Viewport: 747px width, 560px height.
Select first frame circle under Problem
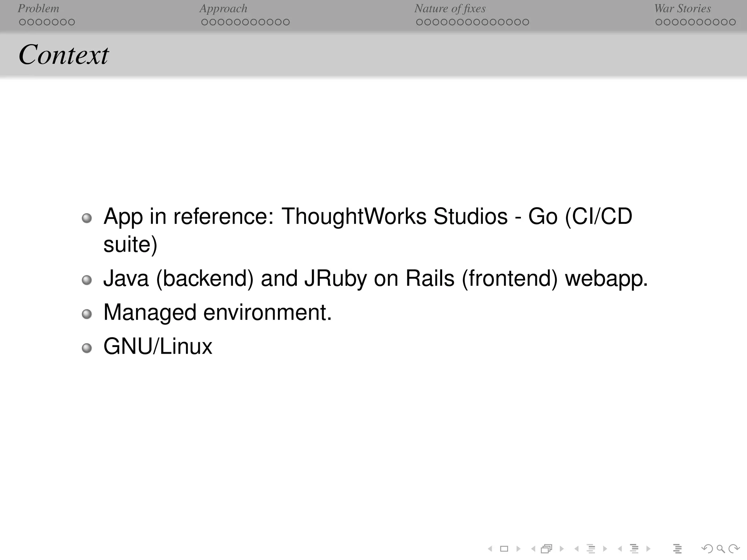point(23,22)
